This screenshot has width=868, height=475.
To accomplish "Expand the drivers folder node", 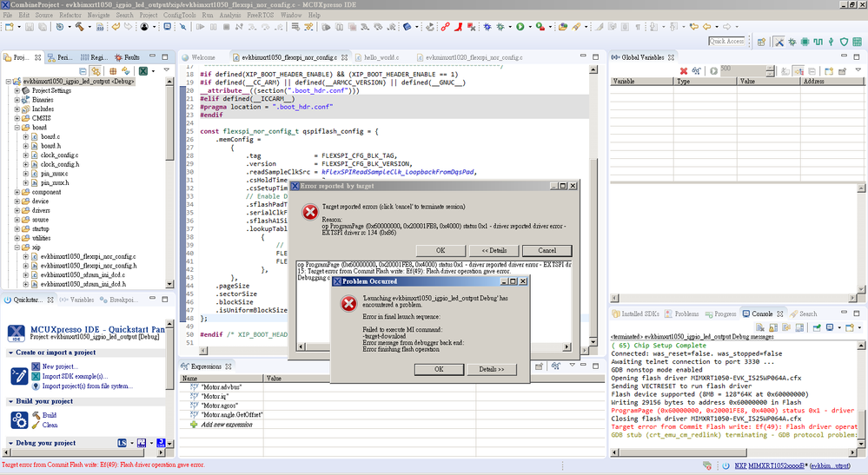I will (x=17, y=211).
